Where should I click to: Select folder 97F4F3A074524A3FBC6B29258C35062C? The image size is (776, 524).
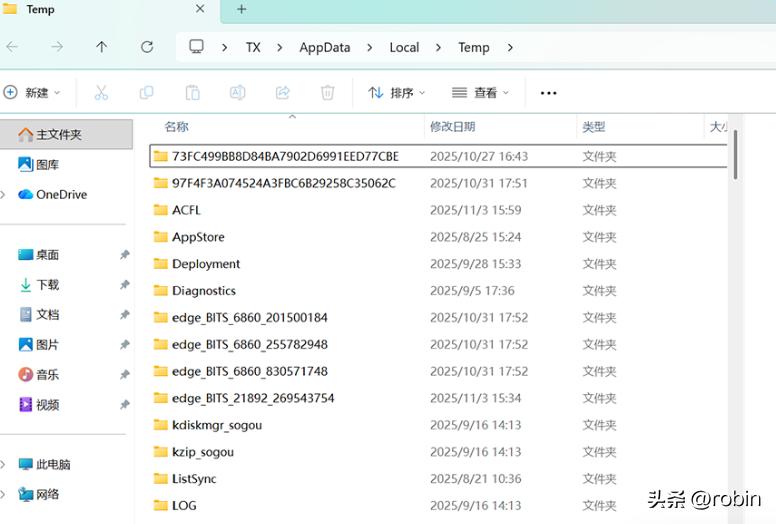pos(438,183)
